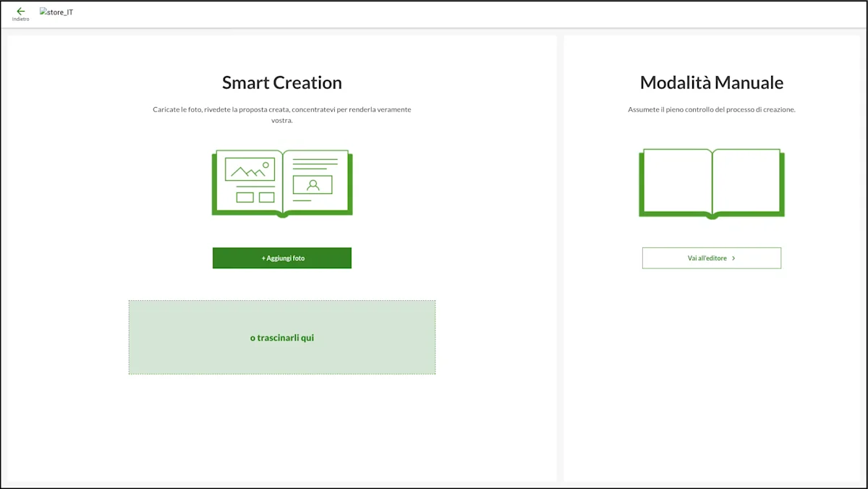Go back with the Indietro arrow
This screenshot has width=868, height=489.
20,12
